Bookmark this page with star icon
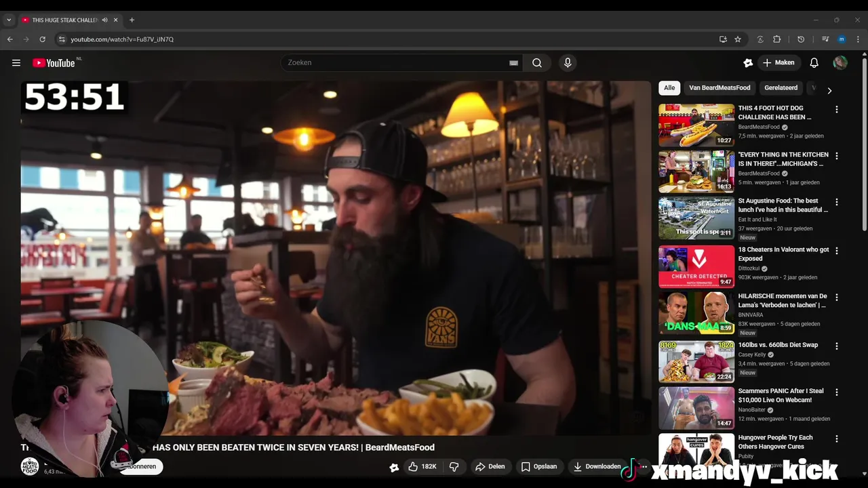 (738, 39)
